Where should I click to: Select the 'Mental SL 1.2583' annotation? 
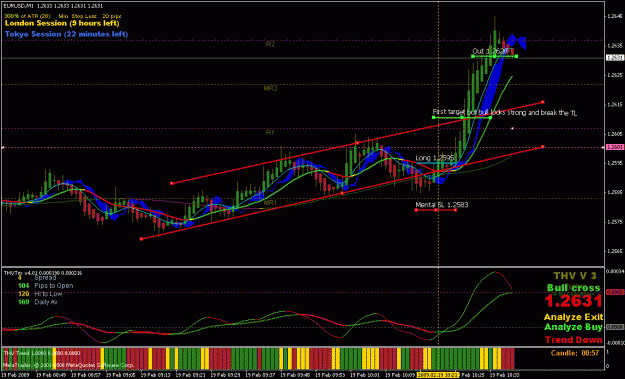(442, 205)
